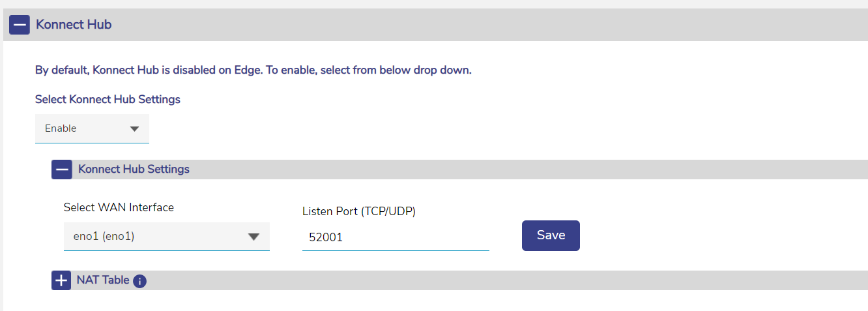This screenshot has width=868, height=311.
Task: Click the Konnect Hub Settings minus icon
Action: tap(62, 170)
